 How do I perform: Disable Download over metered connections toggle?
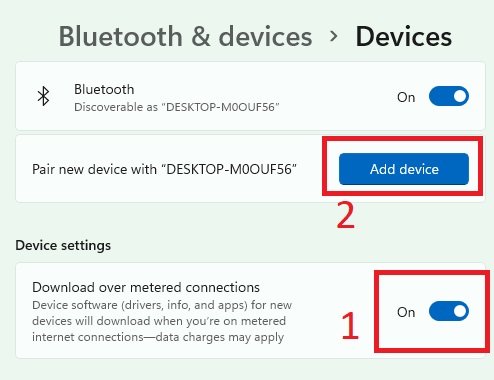pyautogui.click(x=449, y=311)
